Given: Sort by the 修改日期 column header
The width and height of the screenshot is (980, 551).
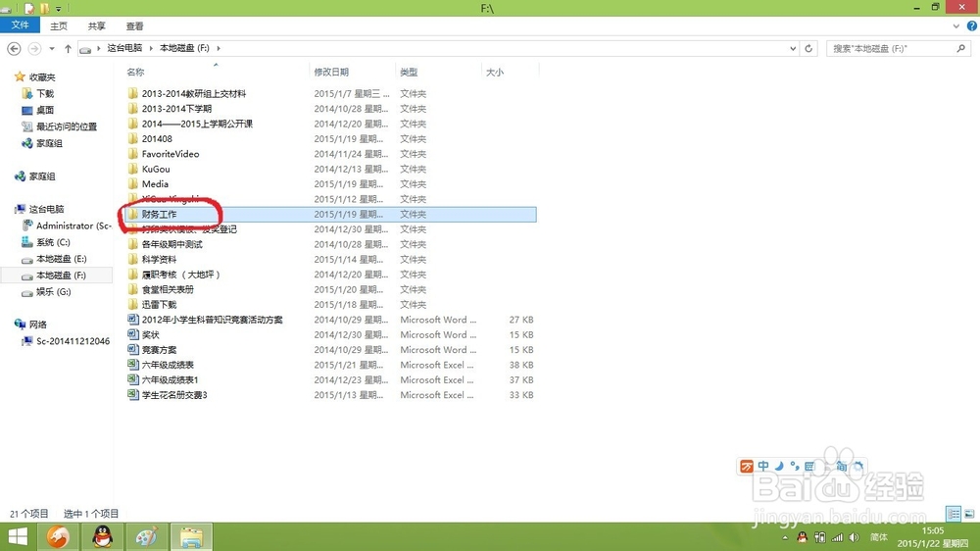Looking at the screenshot, I should [331, 72].
